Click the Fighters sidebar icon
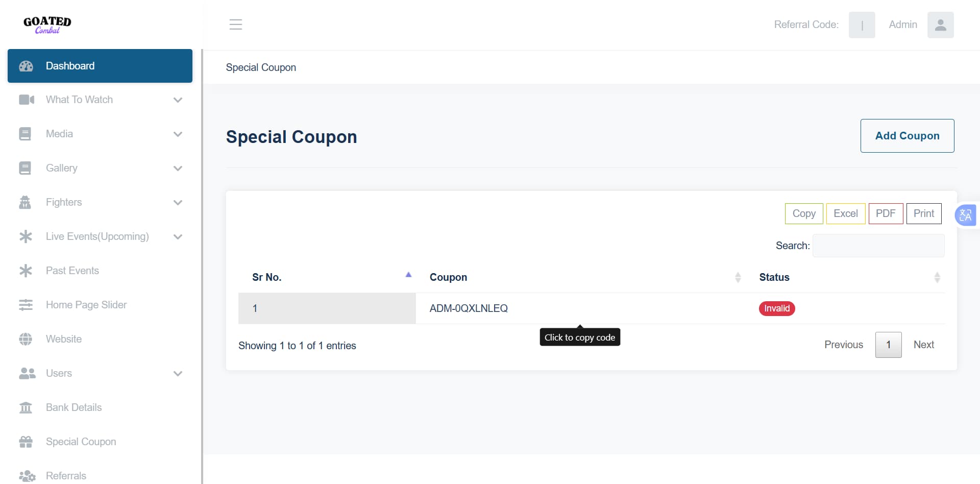Viewport: 980px width, 484px height. click(x=25, y=202)
